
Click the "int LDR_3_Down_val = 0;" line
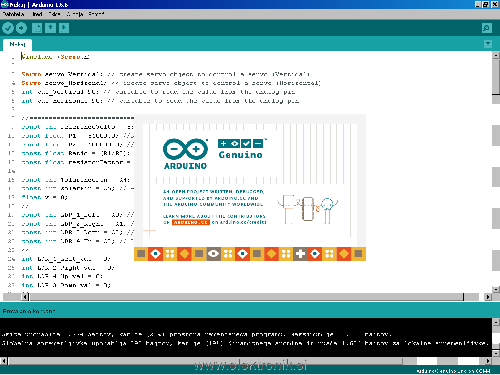[66, 285]
